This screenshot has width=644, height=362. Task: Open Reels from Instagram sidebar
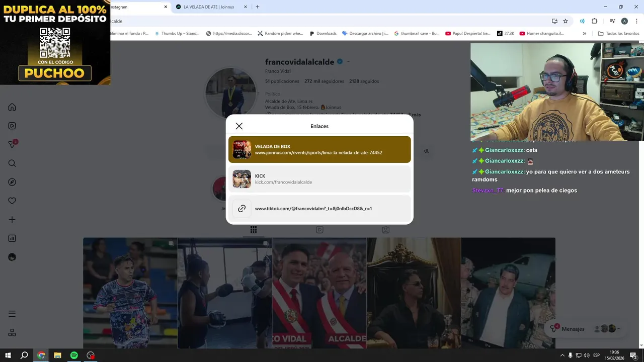[x=12, y=126]
